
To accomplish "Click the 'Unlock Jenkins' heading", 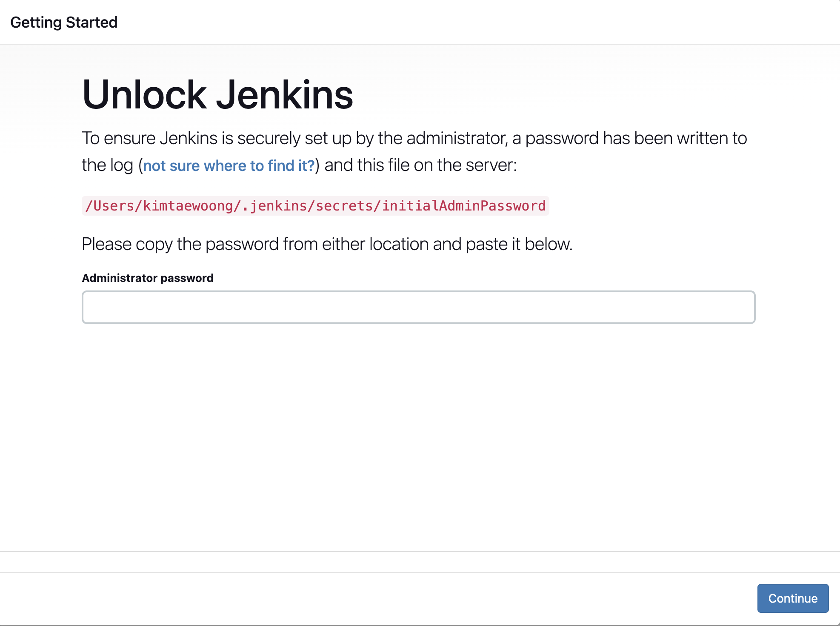I will [x=217, y=94].
